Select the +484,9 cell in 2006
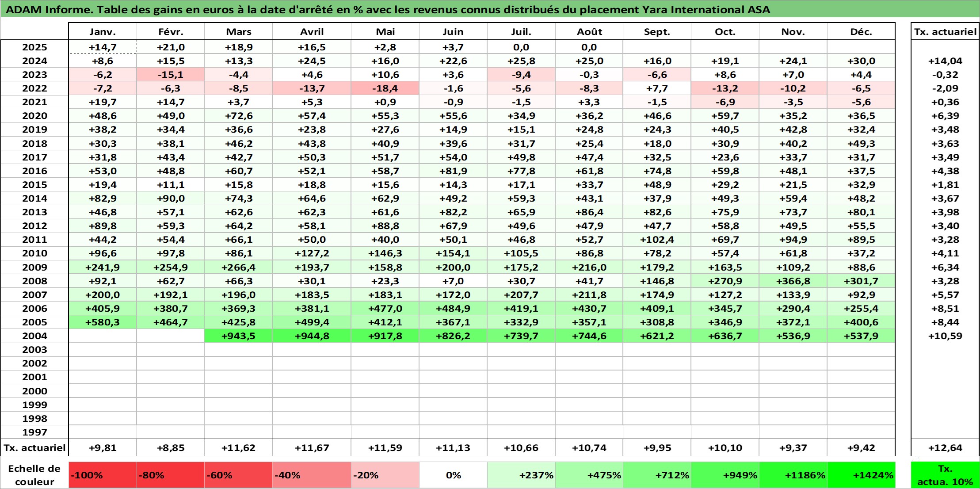 coord(453,309)
